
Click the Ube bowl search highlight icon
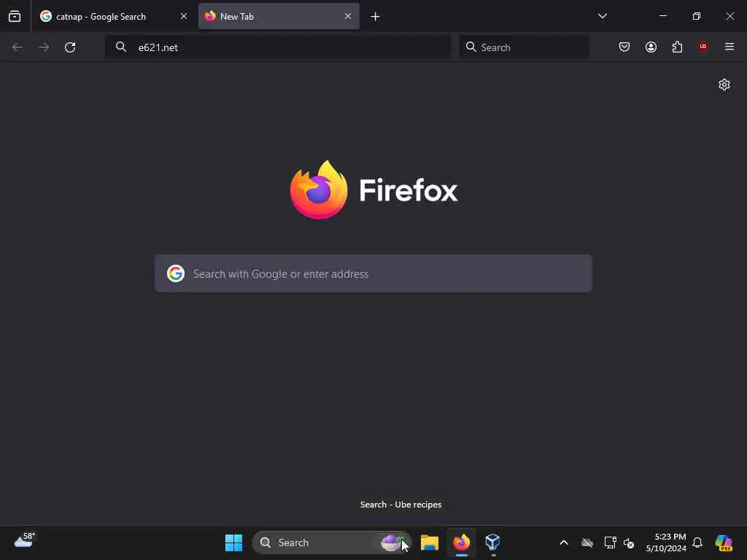pos(392,542)
